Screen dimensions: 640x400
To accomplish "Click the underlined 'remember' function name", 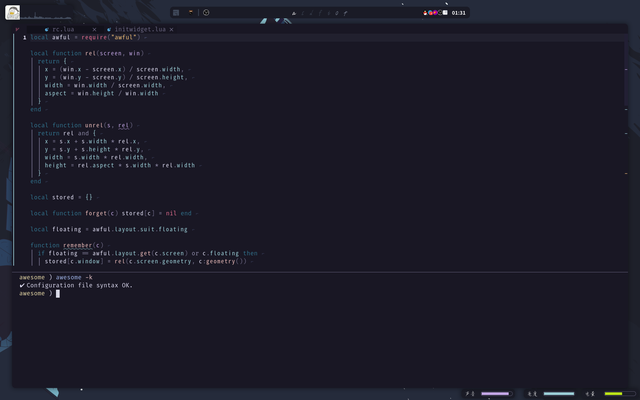I will click(78, 245).
